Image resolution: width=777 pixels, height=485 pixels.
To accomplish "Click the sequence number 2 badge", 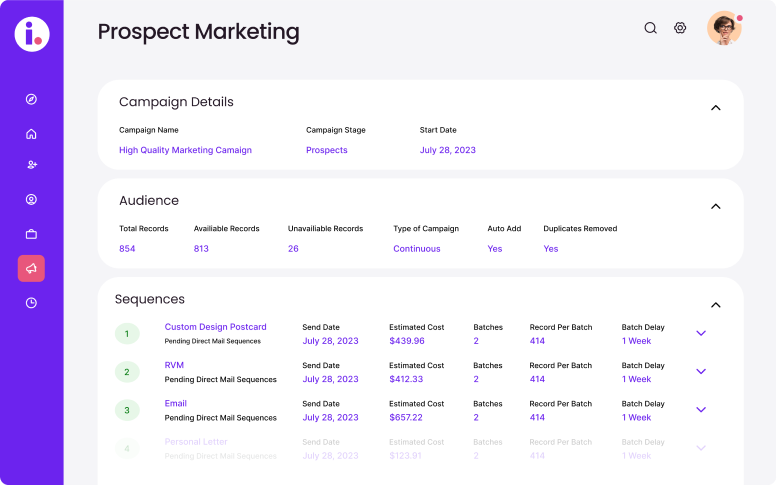I will click(x=127, y=372).
